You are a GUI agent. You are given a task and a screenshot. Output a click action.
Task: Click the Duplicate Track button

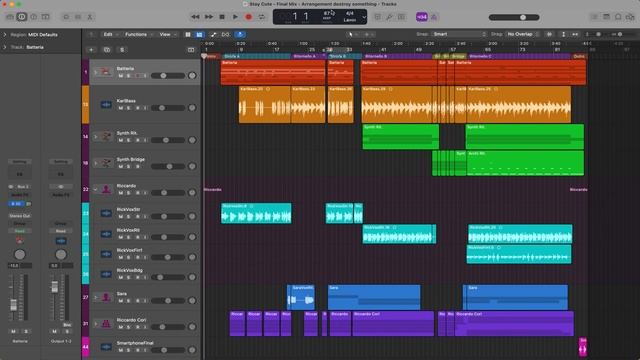[x=107, y=50]
